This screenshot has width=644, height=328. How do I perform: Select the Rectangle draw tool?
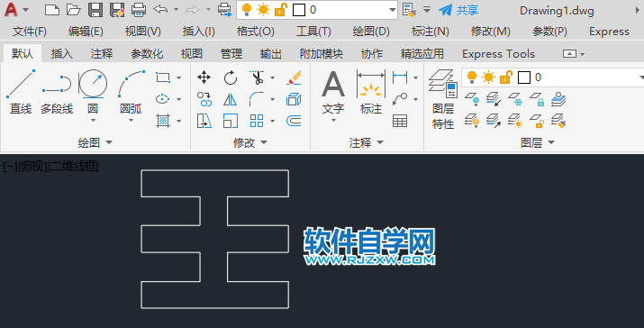pyautogui.click(x=163, y=77)
